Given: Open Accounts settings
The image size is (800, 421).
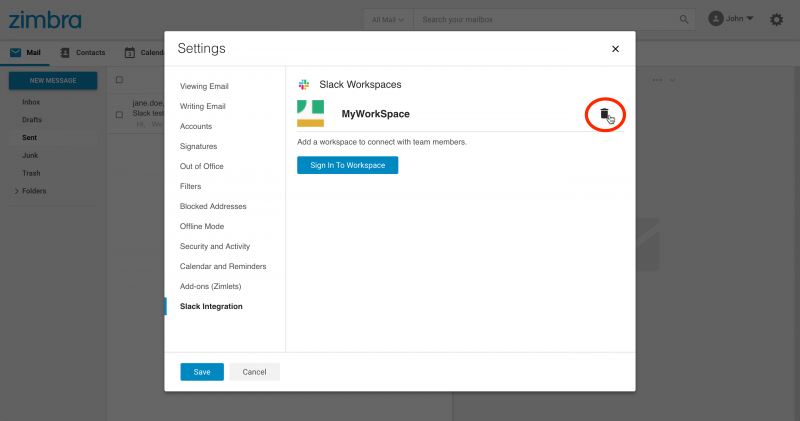Looking at the screenshot, I should click(196, 126).
